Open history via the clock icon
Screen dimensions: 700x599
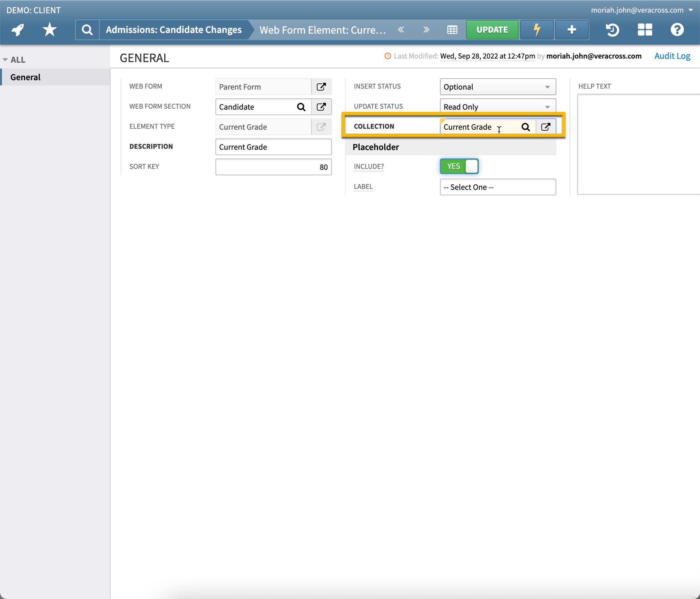pos(612,30)
